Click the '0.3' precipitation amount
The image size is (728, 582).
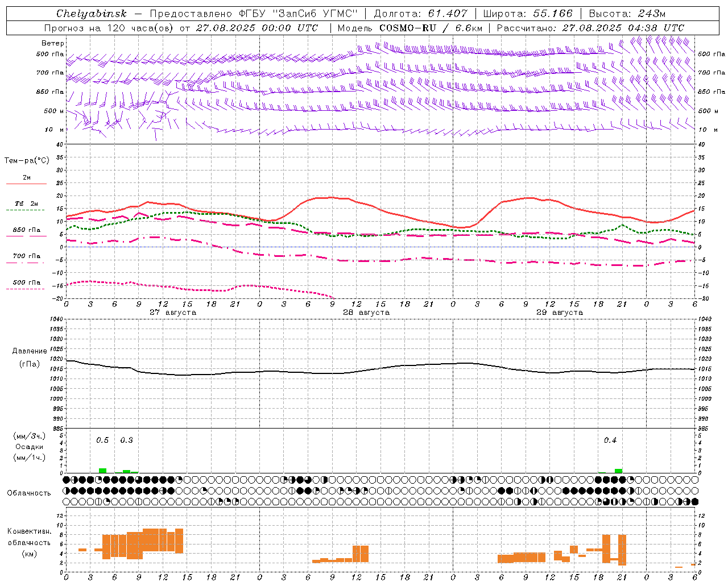pos(126,440)
